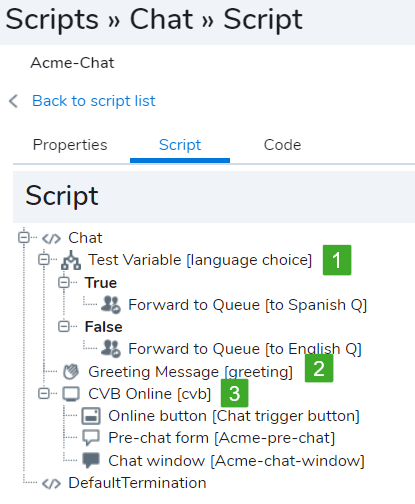Click the Online button element icon
Image resolution: width=415 pixels, height=504 pixels.
tap(91, 416)
